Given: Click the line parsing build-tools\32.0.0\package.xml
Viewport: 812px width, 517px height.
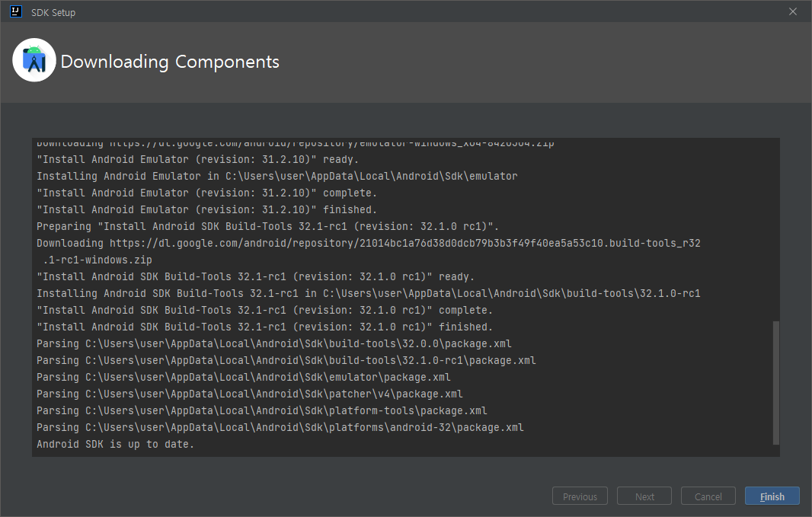Looking at the screenshot, I should pos(274,343).
